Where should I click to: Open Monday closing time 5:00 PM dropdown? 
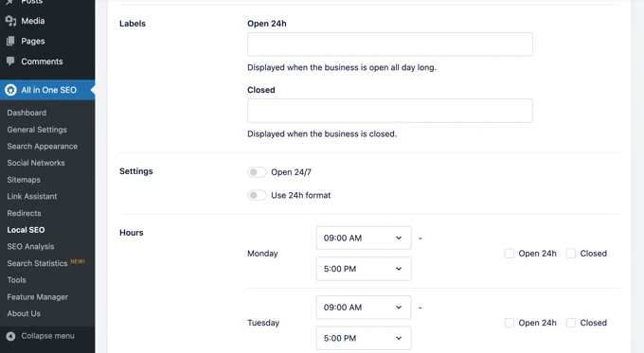click(x=364, y=269)
